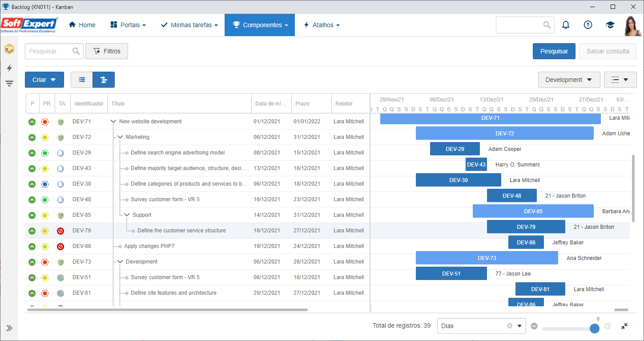The height and width of the screenshot is (341, 644).
Task: Open the training graduation cap icon
Action: pos(610,25)
